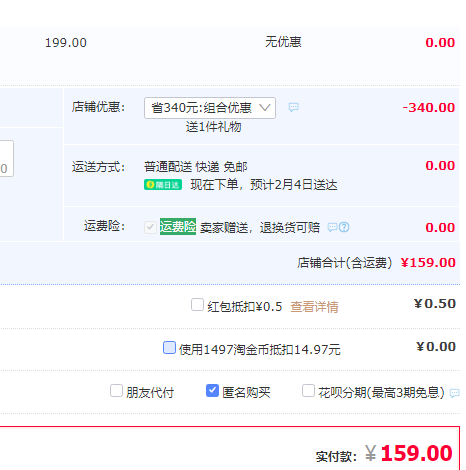This screenshot has width=466, height=470.
Task: Click the comment bubble icon beside store discount dropdown
Action: click(x=293, y=107)
